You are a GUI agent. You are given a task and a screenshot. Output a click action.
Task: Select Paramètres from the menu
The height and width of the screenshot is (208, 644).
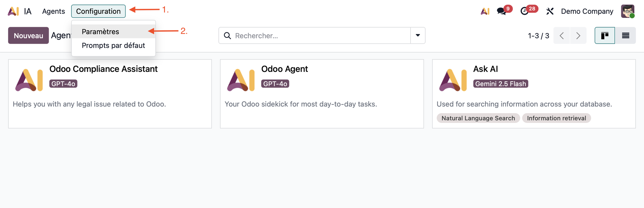[100, 32]
